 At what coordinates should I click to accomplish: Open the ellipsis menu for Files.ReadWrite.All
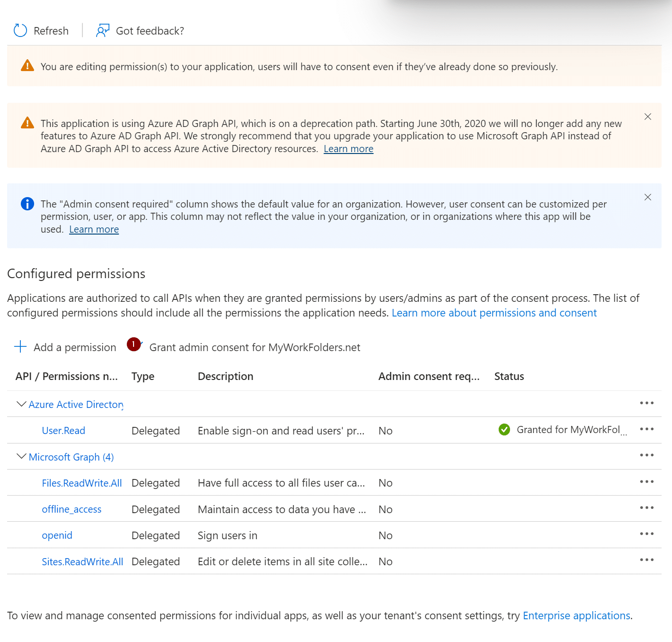[x=646, y=481]
